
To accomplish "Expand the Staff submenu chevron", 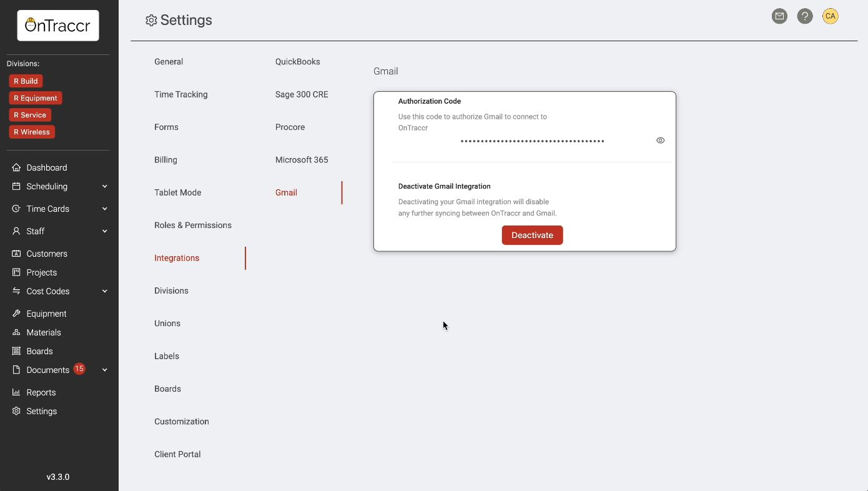I will [105, 231].
